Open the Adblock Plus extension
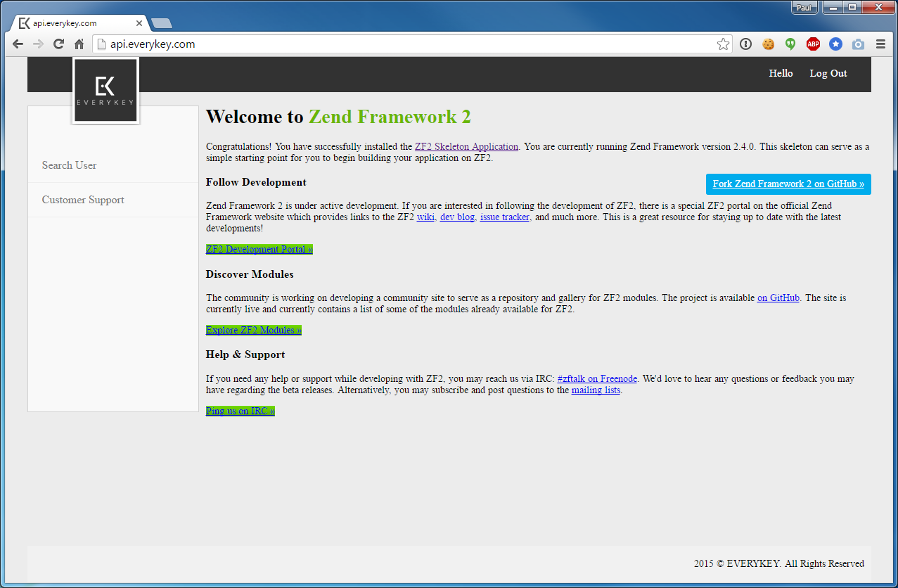 [813, 44]
